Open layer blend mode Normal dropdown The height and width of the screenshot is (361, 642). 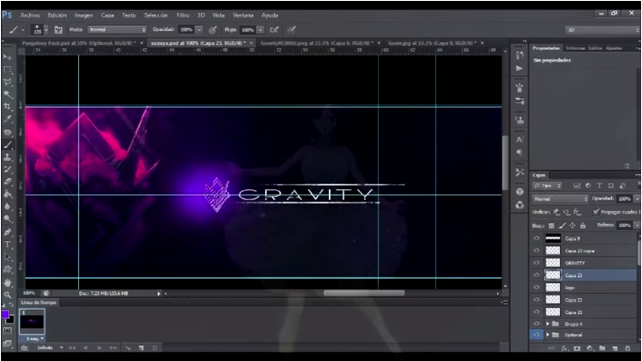point(561,199)
